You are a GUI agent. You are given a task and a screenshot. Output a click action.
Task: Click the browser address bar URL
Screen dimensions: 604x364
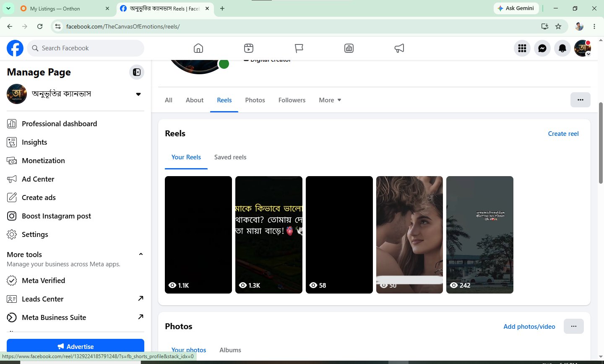coord(123,26)
